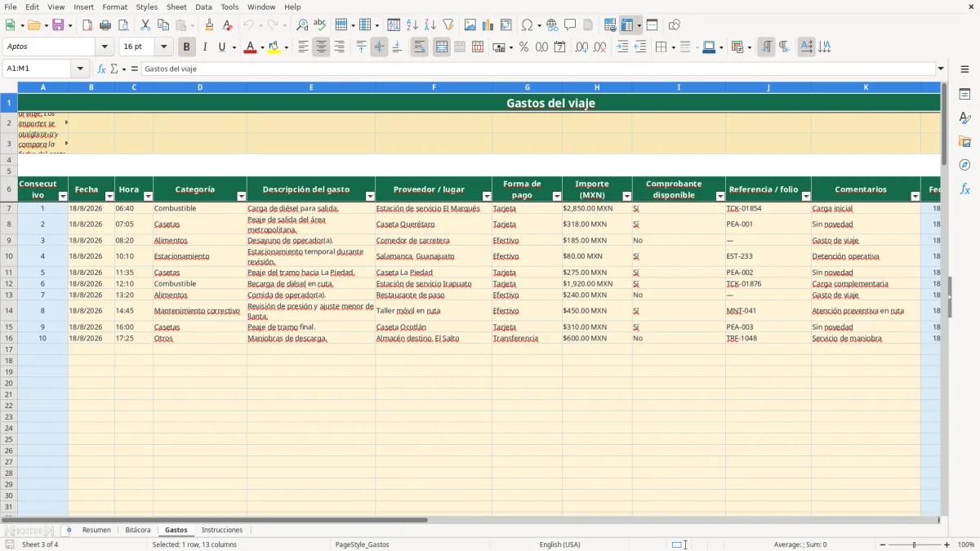980x551 pixels.
Task: Switch to the Instrucciones sheet tab
Action: click(x=222, y=530)
